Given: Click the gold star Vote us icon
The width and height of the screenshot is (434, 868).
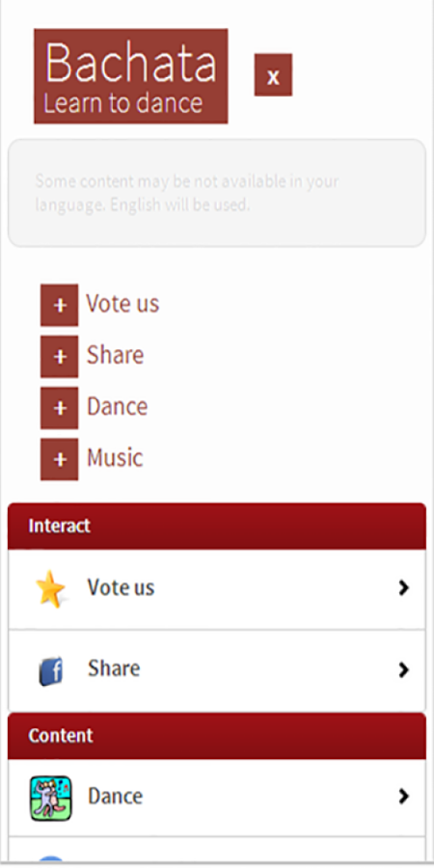Looking at the screenshot, I should coord(50,588).
